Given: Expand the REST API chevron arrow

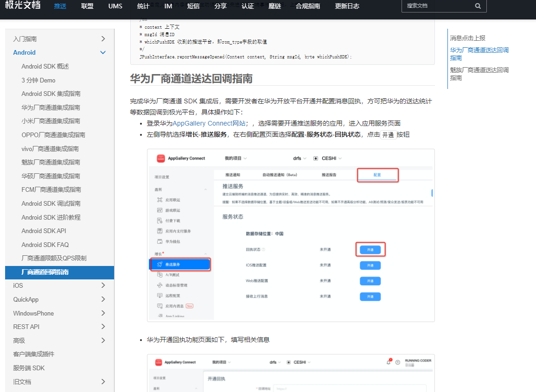Looking at the screenshot, I should 103,327.
